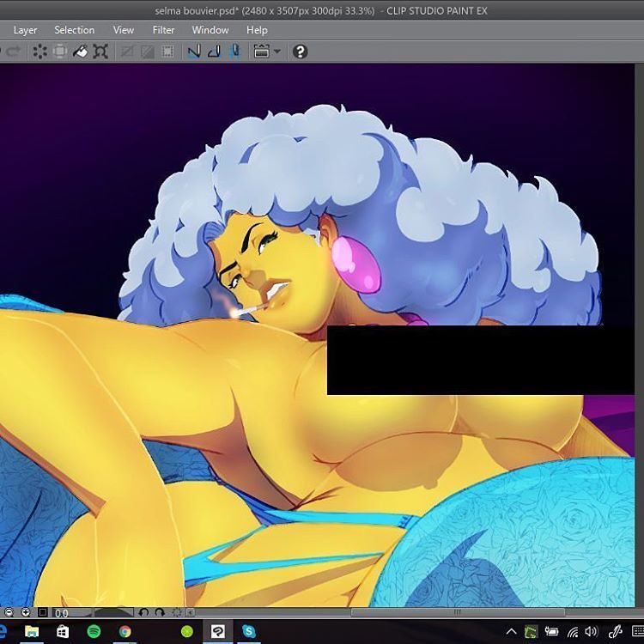644x644 pixels.
Task: Click the title text 'selma bouvier.psd*'
Action: pyautogui.click(x=195, y=11)
